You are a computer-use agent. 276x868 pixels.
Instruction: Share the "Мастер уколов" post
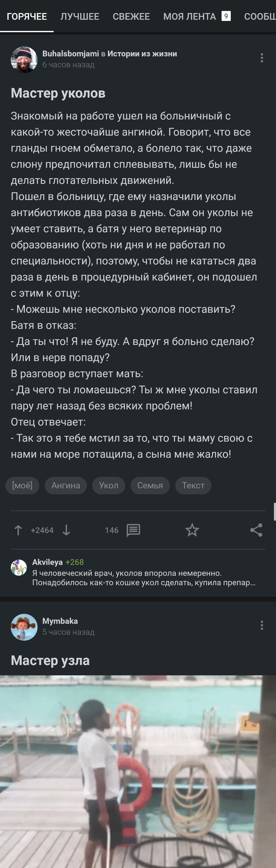256,530
